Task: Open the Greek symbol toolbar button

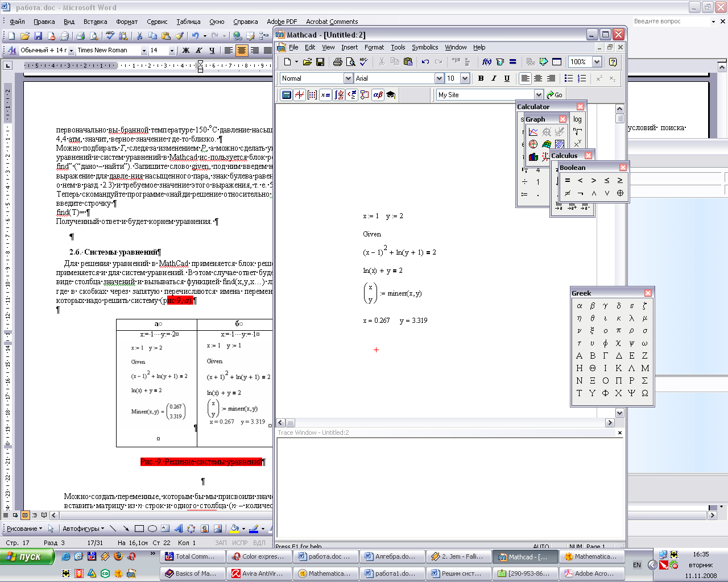Action: click(x=378, y=95)
